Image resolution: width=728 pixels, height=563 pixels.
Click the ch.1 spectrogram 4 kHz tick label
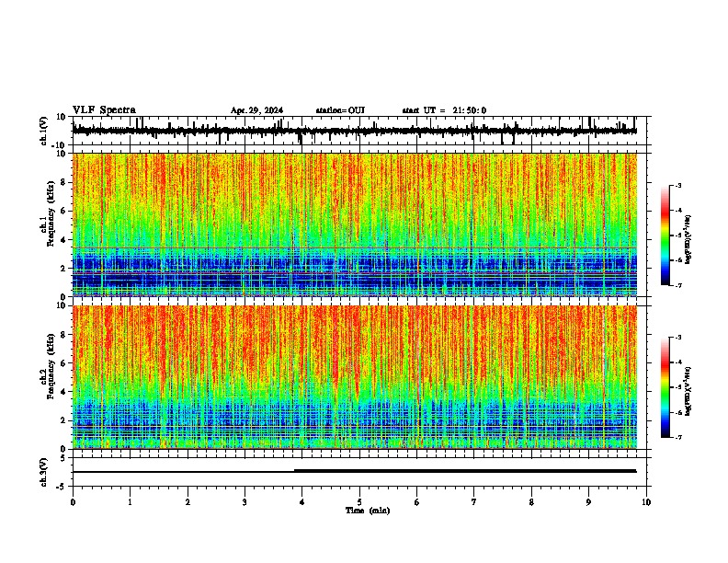63,240
